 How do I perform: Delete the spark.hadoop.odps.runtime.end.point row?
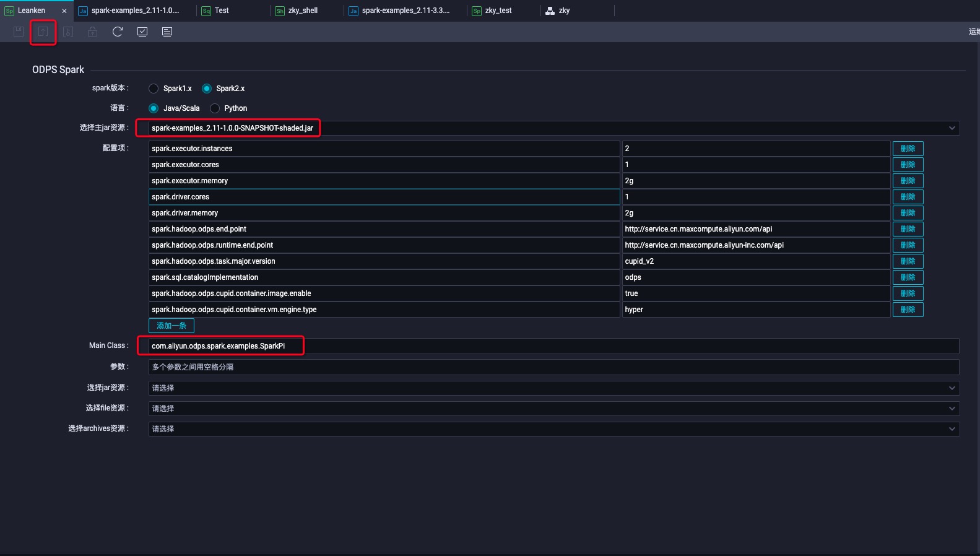coord(908,245)
